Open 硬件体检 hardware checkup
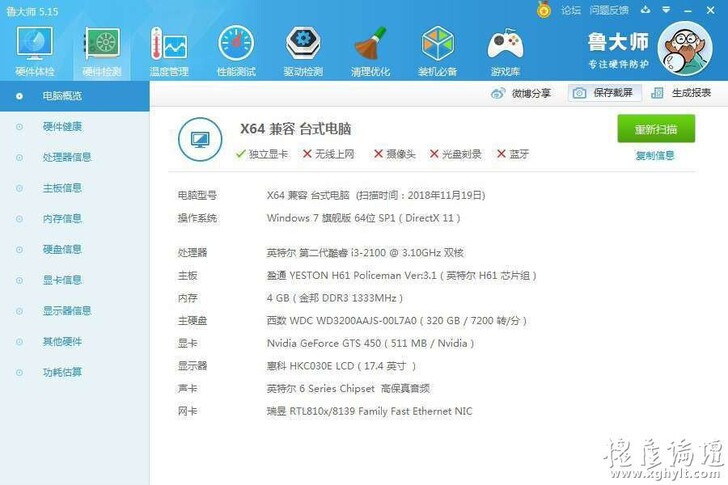This screenshot has height=485, width=728. 34,52
